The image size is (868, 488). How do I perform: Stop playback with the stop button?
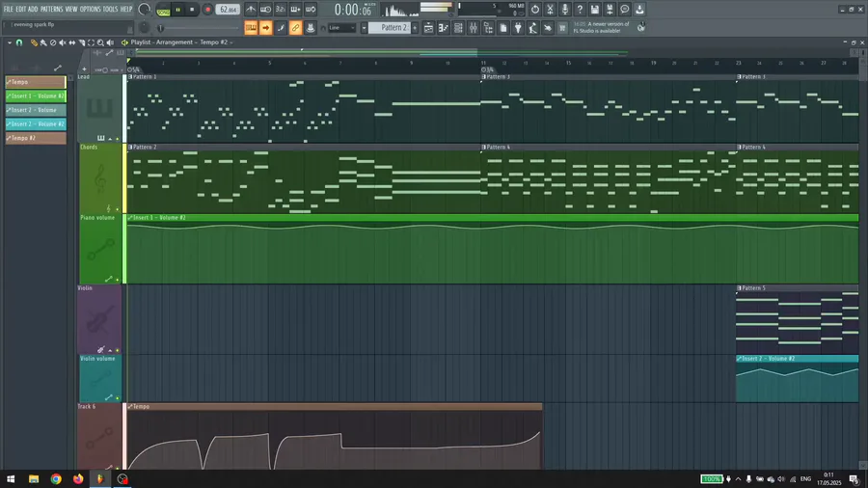tap(192, 10)
